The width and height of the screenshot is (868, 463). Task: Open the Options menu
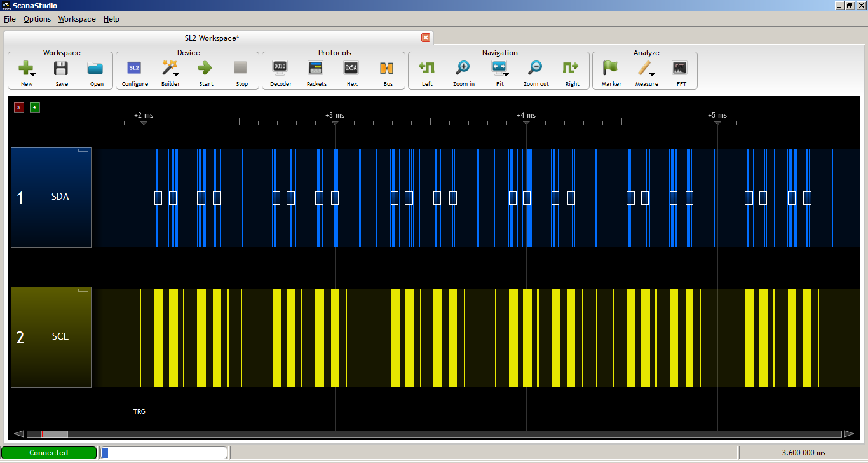point(36,19)
